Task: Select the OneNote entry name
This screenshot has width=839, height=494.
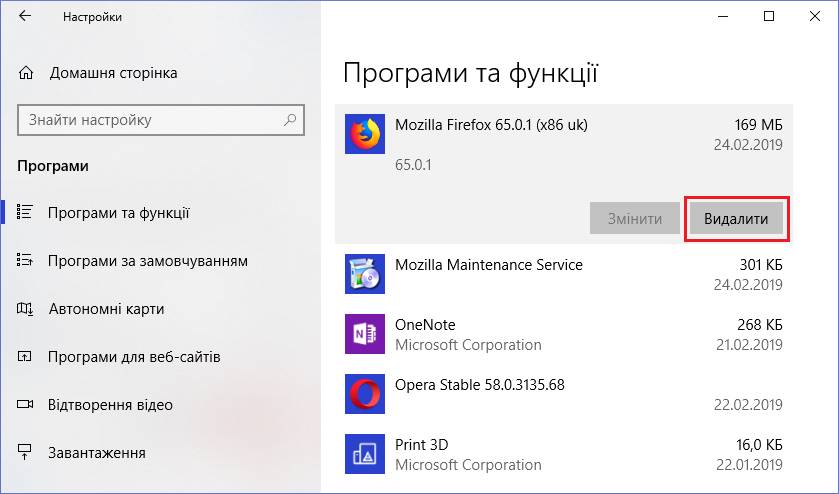Action: point(425,324)
